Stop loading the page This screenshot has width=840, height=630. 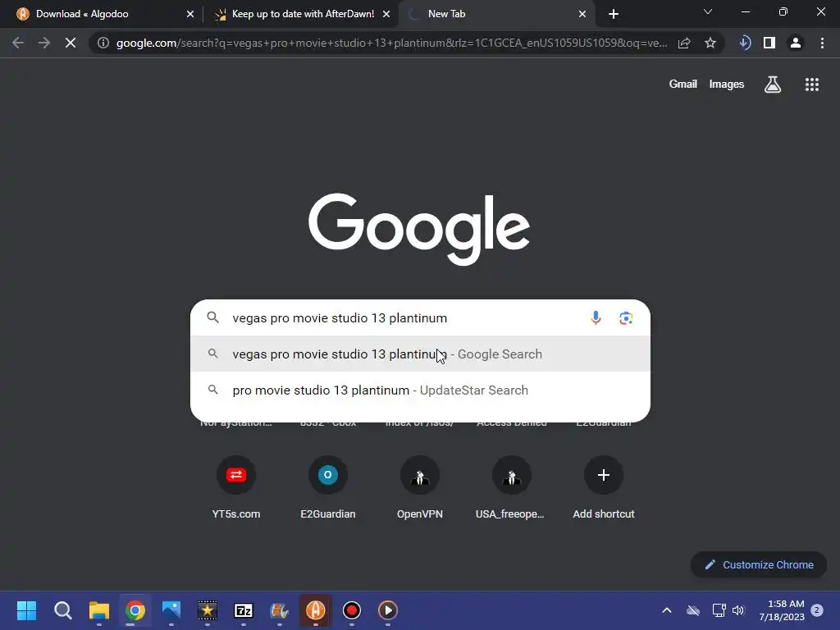[x=71, y=43]
